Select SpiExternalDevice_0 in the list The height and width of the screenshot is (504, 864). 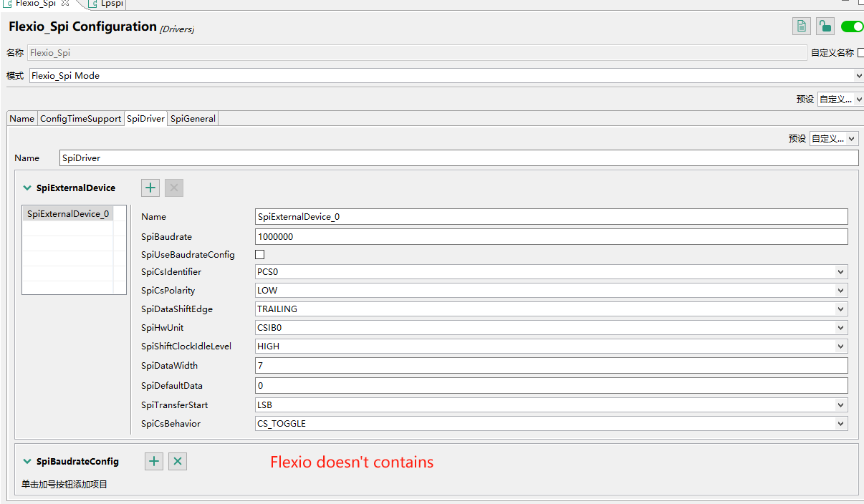tap(68, 213)
